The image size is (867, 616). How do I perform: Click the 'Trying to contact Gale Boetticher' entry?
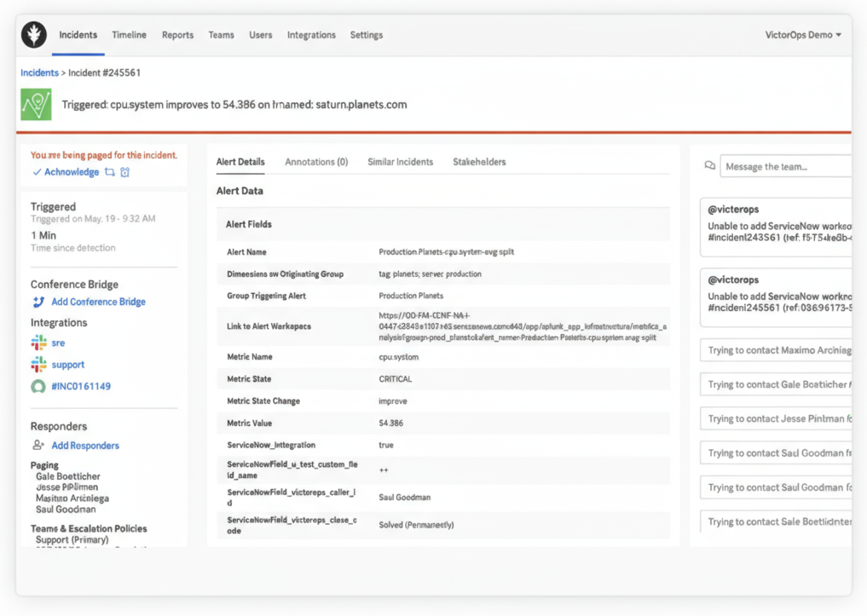point(776,384)
